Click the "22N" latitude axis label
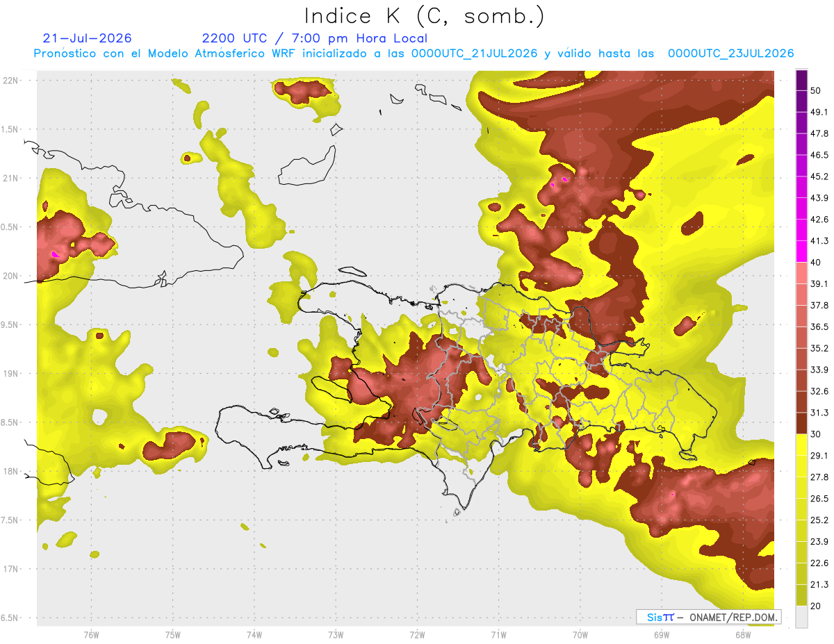The height and width of the screenshot is (644, 834). (12, 81)
